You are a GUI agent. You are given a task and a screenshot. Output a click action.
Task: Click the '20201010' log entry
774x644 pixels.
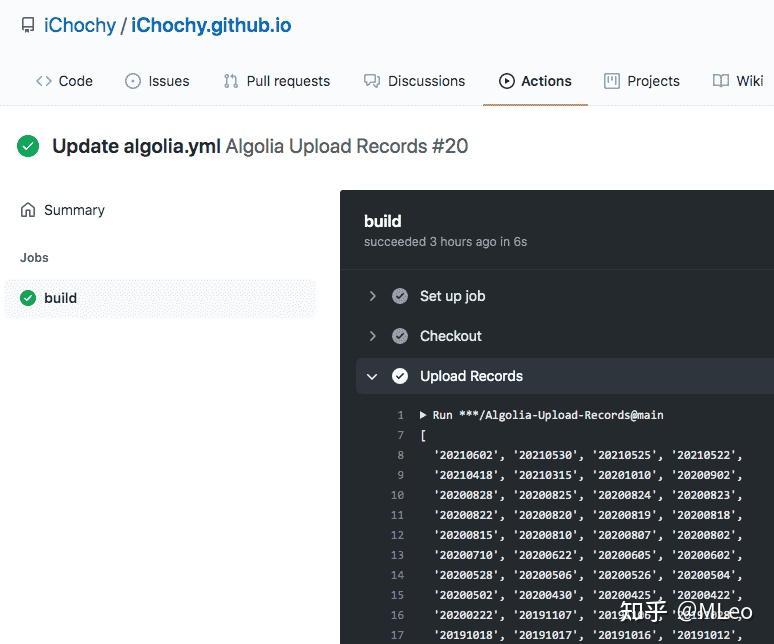pos(624,475)
